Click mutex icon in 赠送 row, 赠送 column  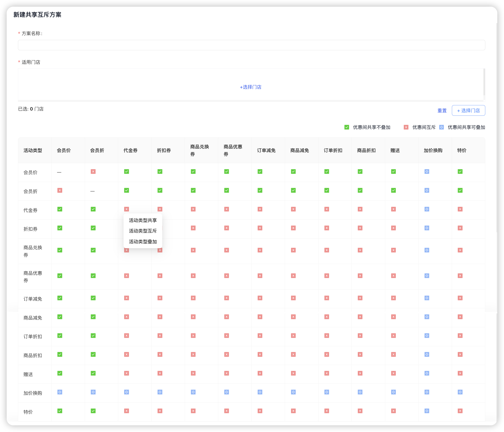coord(393,373)
